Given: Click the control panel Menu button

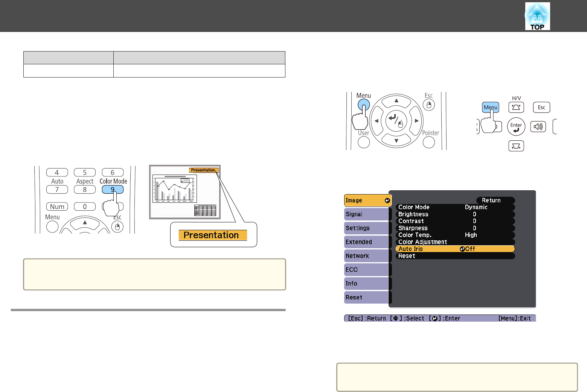Looking at the screenshot, I should [491, 107].
